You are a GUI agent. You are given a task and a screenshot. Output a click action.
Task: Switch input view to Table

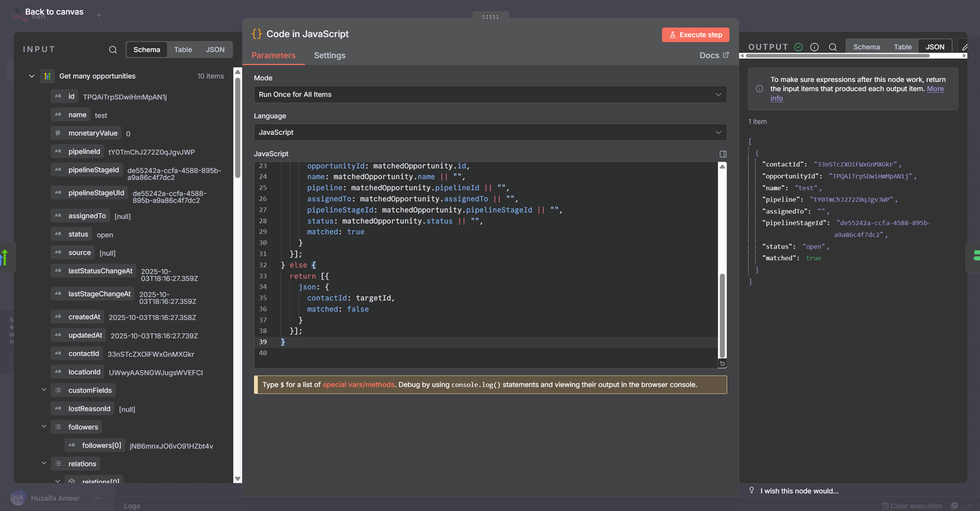tap(183, 50)
